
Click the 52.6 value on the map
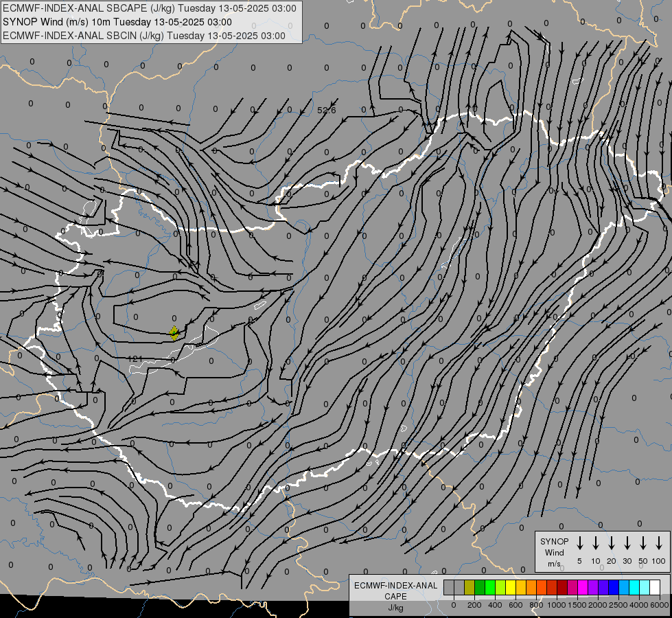[x=327, y=111]
